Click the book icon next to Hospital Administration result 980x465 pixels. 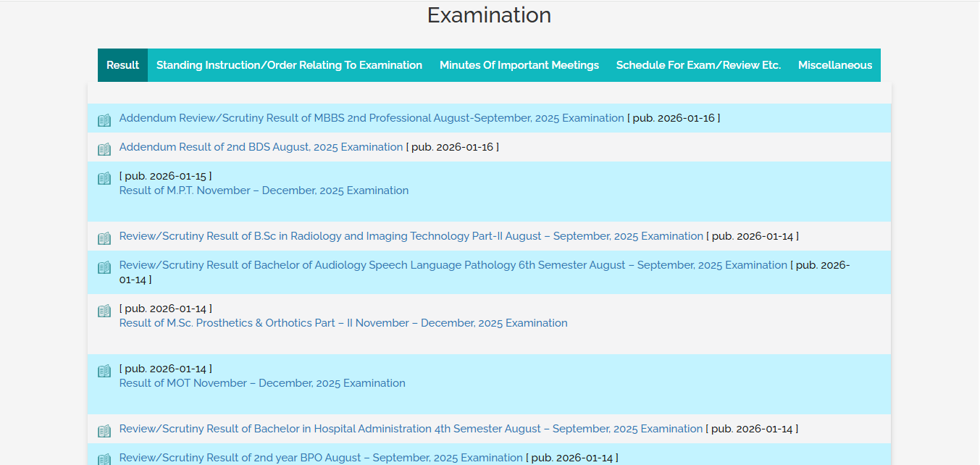click(104, 430)
